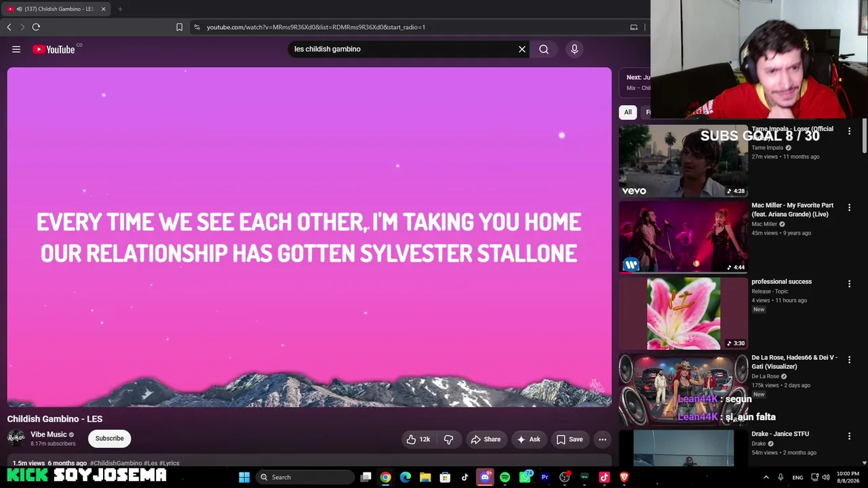Screen dimensions: 868x488
Task: Click the browser address bar URL
Action: tap(316, 27)
